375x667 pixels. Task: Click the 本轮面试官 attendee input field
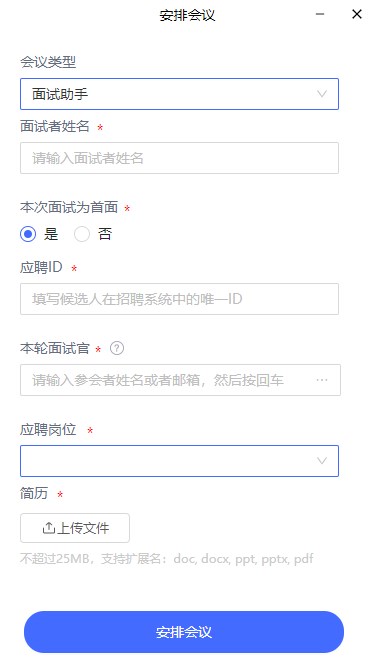[180, 380]
